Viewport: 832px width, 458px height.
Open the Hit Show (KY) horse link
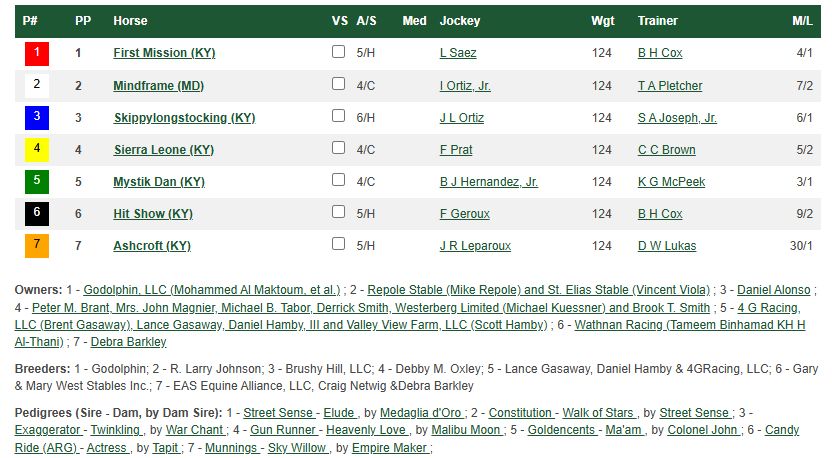click(153, 214)
